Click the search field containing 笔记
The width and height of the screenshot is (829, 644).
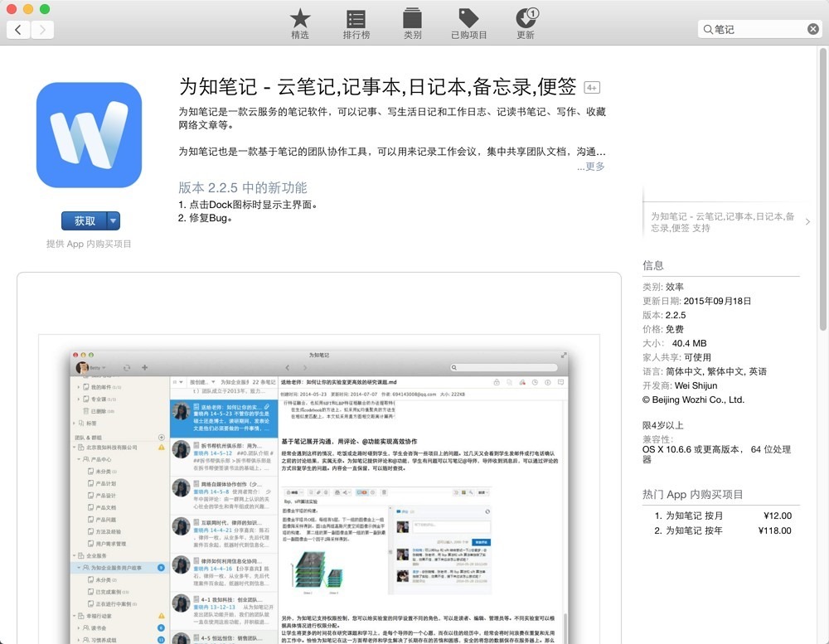(x=760, y=29)
